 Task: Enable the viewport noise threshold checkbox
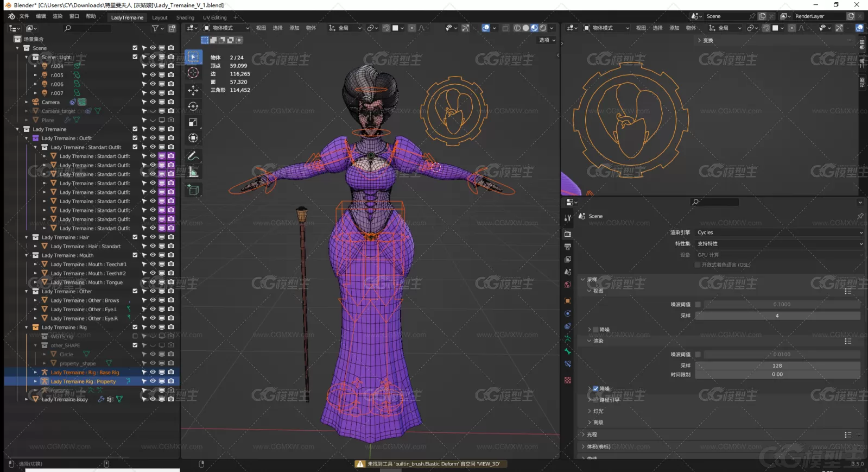(x=698, y=304)
